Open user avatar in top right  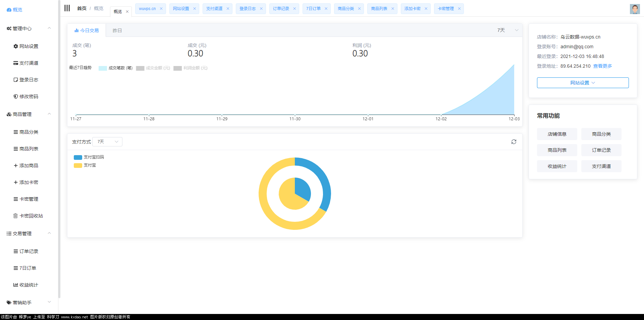point(634,9)
